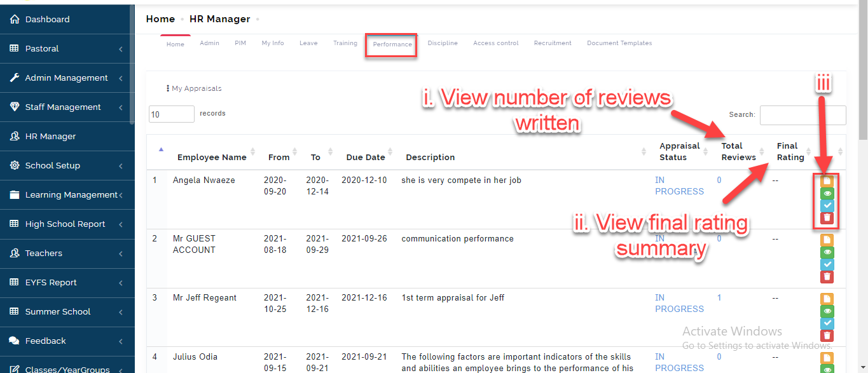Click due date 2021-12-16

[x=364, y=297]
